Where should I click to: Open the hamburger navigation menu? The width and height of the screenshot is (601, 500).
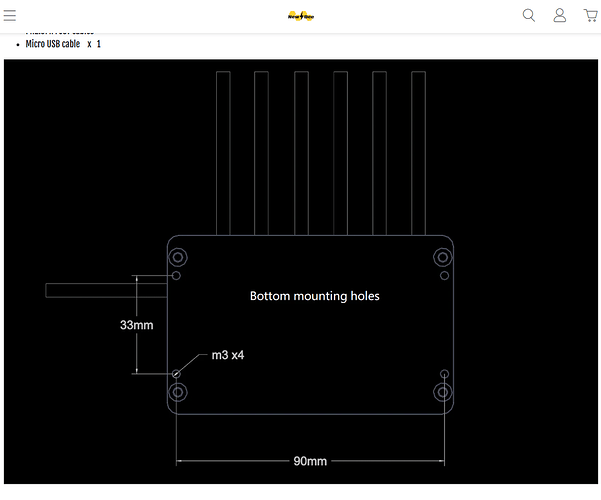click(x=10, y=15)
